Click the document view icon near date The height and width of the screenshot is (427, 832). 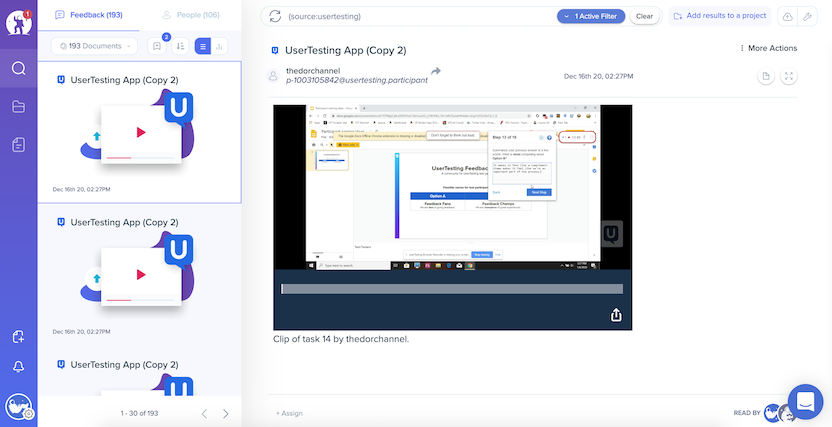coord(766,76)
